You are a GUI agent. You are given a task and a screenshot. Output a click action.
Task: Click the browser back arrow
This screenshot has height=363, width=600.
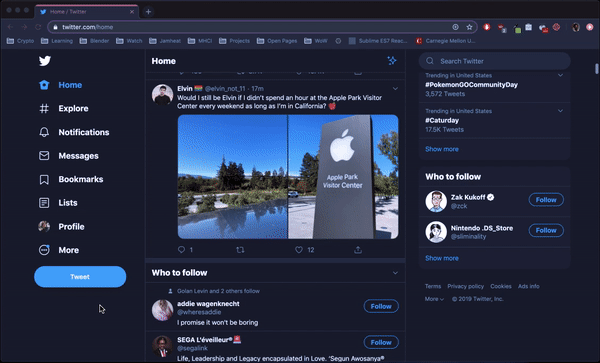coord(10,27)
